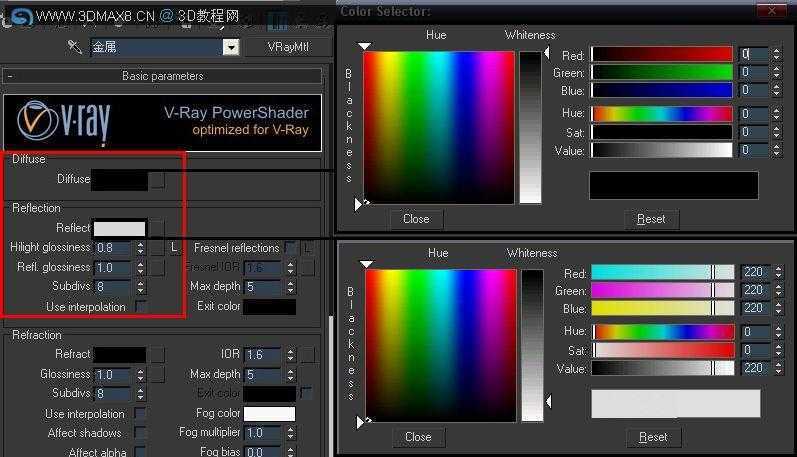Click the Fog bias value field
Screen dimensions: 797x457
click(263, 451)
